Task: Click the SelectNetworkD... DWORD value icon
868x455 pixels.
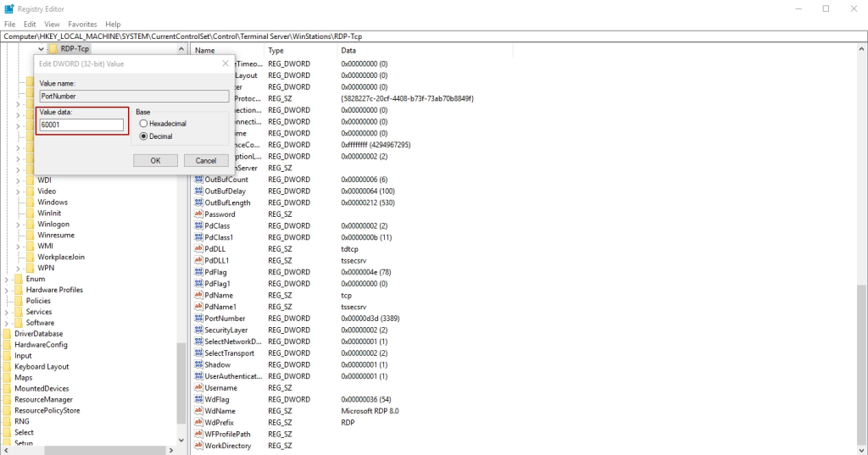Action: (x=198, y=341)
